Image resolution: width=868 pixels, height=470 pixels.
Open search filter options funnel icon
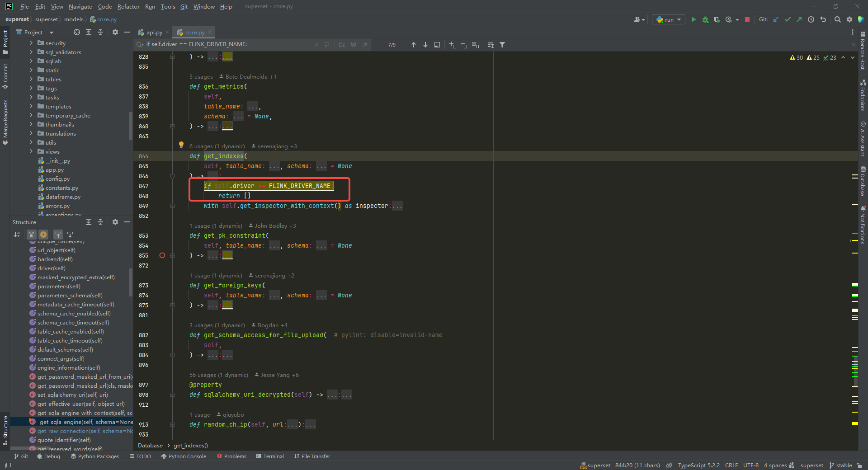click(x=502, y=45)
